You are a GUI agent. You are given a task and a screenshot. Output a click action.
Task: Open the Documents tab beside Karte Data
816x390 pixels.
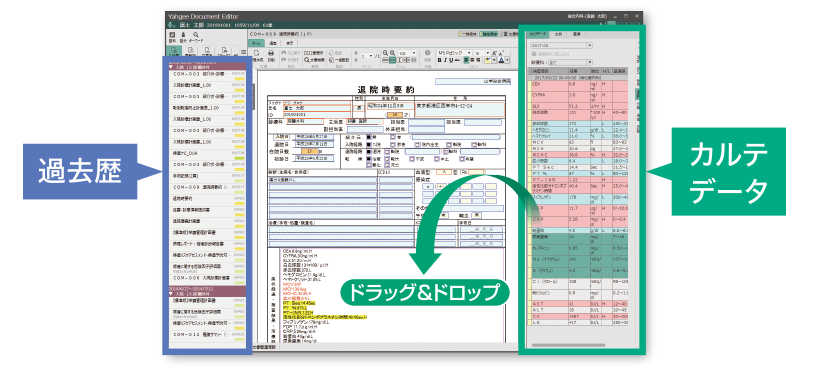[558, 34]
